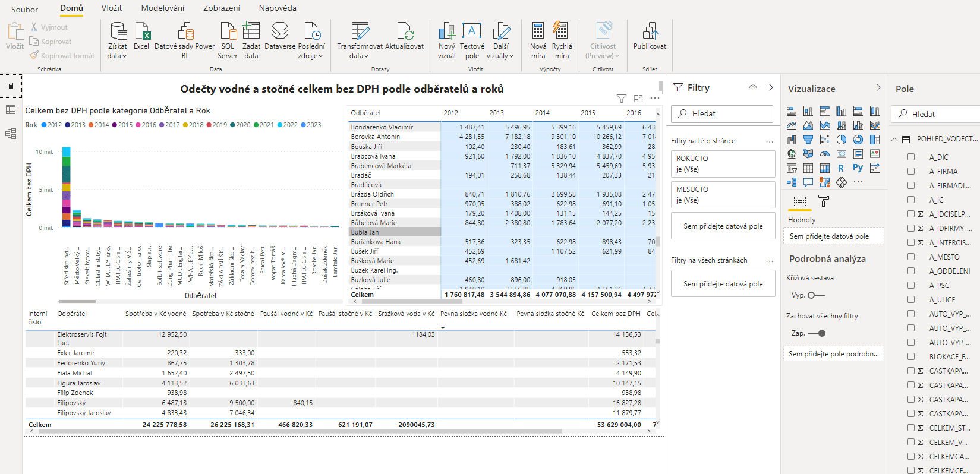980x474 pixels.
Task: Open the Format paint roller tab
Action: pyautogui.click(x=824, y=201)
